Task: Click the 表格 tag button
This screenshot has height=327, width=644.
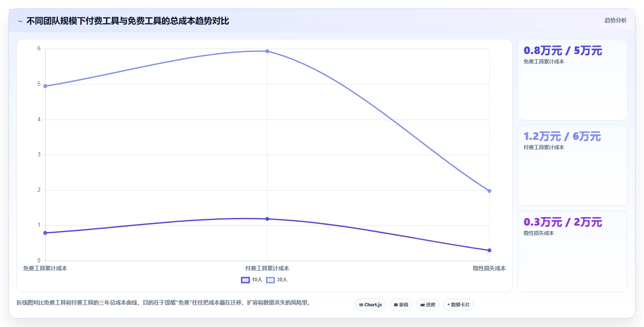Action: (401, 305)
